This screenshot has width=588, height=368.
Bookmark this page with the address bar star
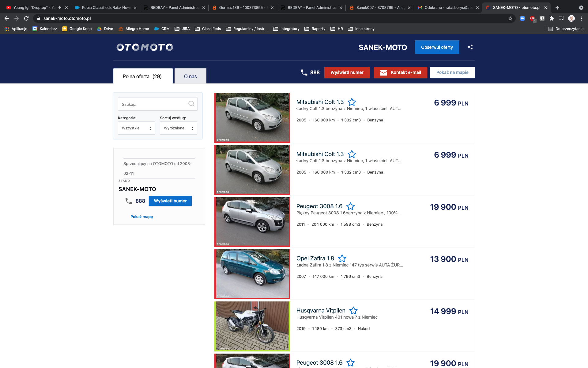[x=510, y=18]
